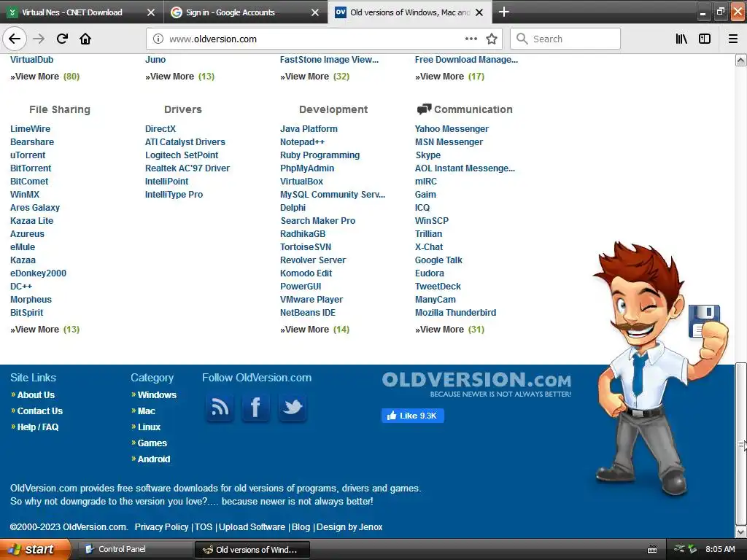Switch to Virtual Nes - CNET Download tab
The image size is (747, 560).
[x=81, y=12]
